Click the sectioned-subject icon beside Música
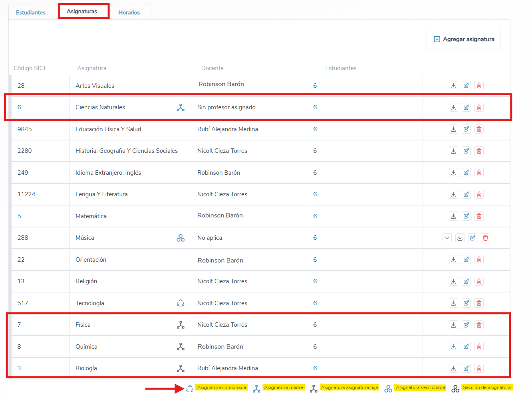This screenshot has width=532, height=401. (x=181, y=238)
